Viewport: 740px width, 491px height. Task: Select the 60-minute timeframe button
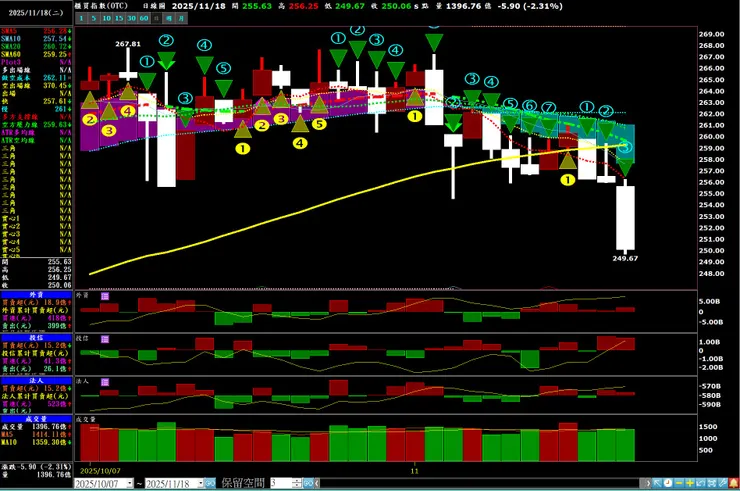pos(144,18)
